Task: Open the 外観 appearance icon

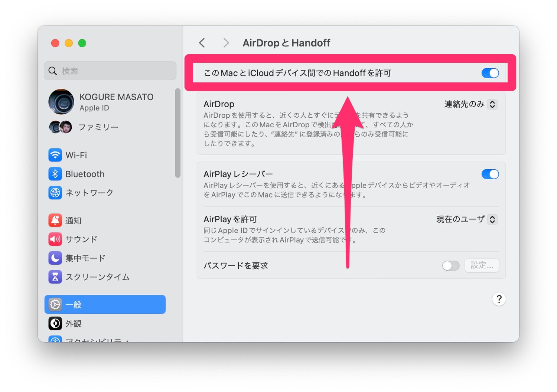Action: click(55, 323)
